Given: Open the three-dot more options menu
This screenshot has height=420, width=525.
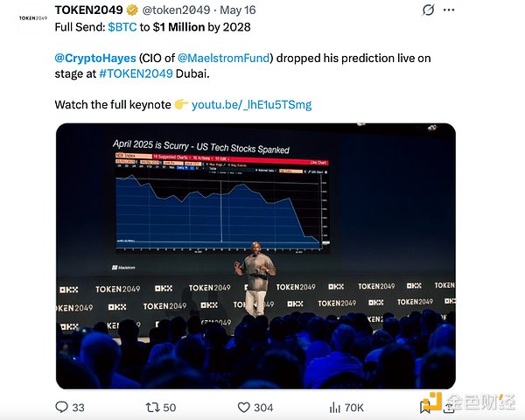Looking at the screenshot, I should [x=451, y=10].
